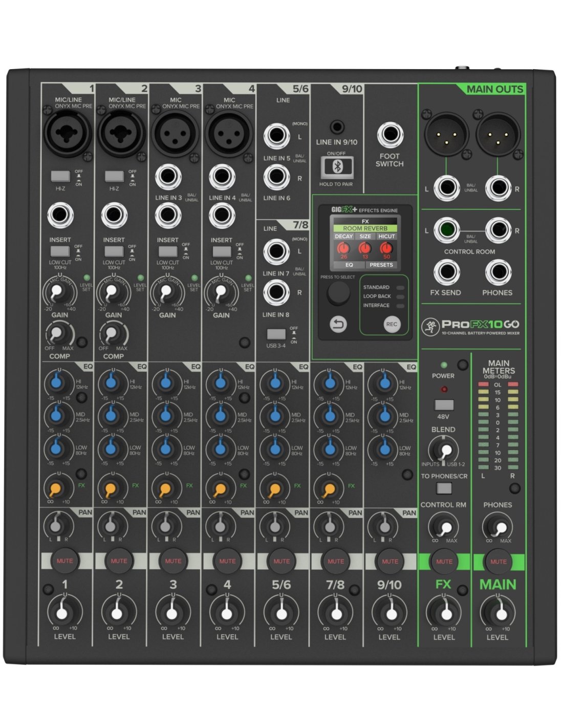Click the green POWER LED indicator
The height and width of the screenshot is (728, 563).
pos(444,365)
